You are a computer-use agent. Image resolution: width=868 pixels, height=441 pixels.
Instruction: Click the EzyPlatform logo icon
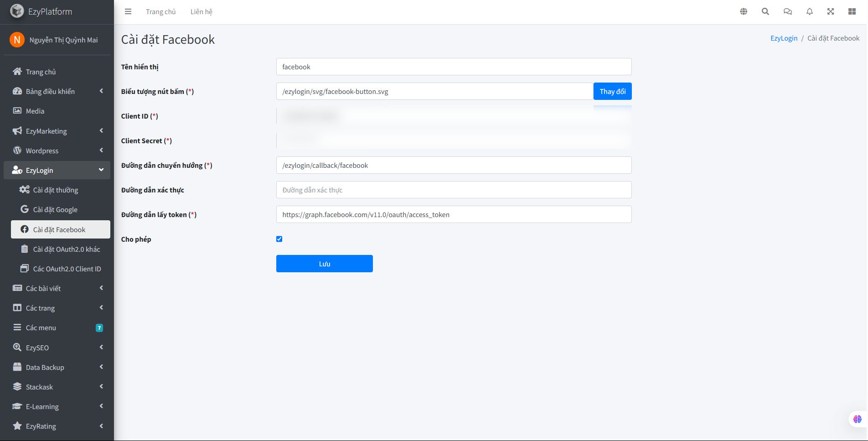tap(17, 11)
